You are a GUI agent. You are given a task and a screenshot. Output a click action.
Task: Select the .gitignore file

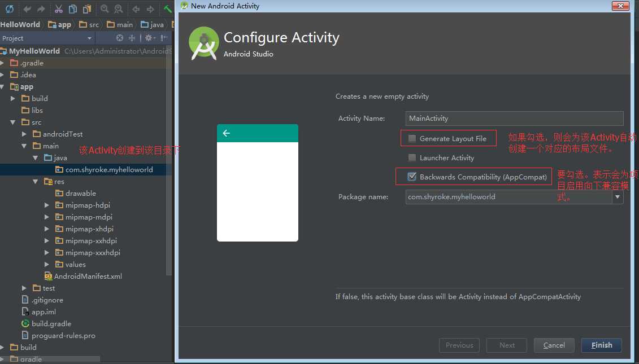tap(42, 300)
